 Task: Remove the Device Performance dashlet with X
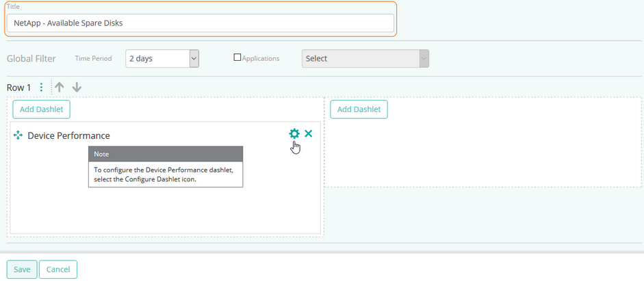(x=309, y=134)
